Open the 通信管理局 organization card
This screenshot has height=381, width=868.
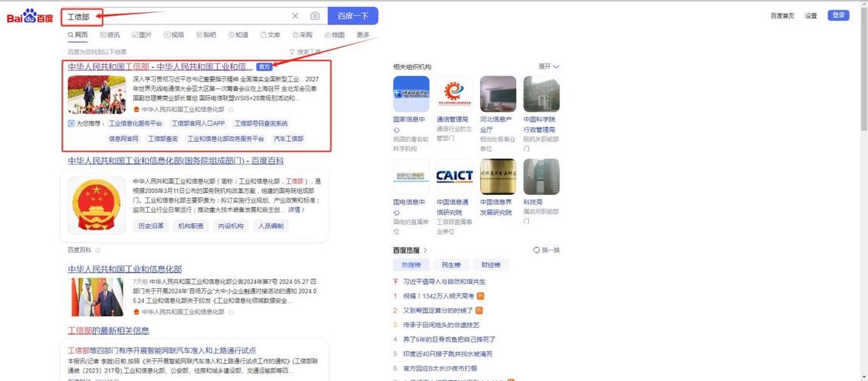coord(454,108)
